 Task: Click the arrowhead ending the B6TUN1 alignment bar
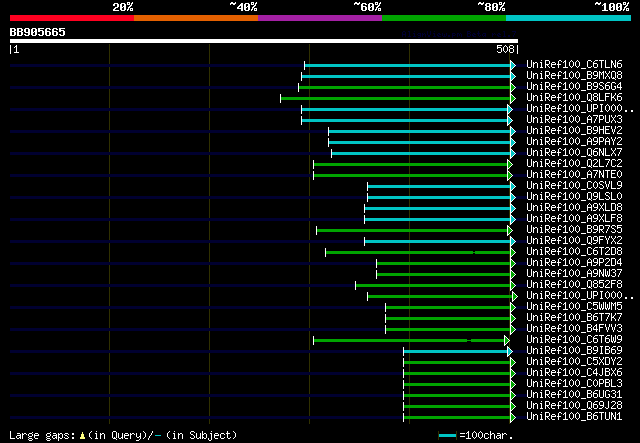coord(513,418)
